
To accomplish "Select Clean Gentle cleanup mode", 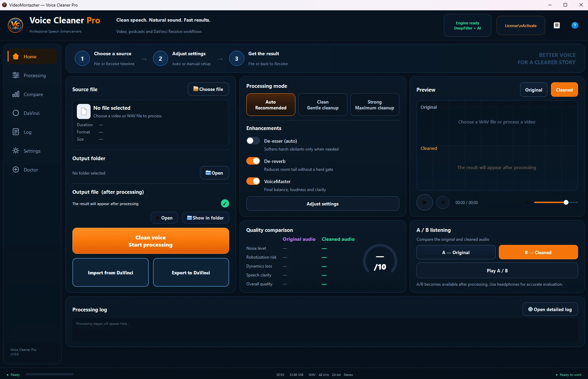I will pyautogui.click(x=323, y=105).
